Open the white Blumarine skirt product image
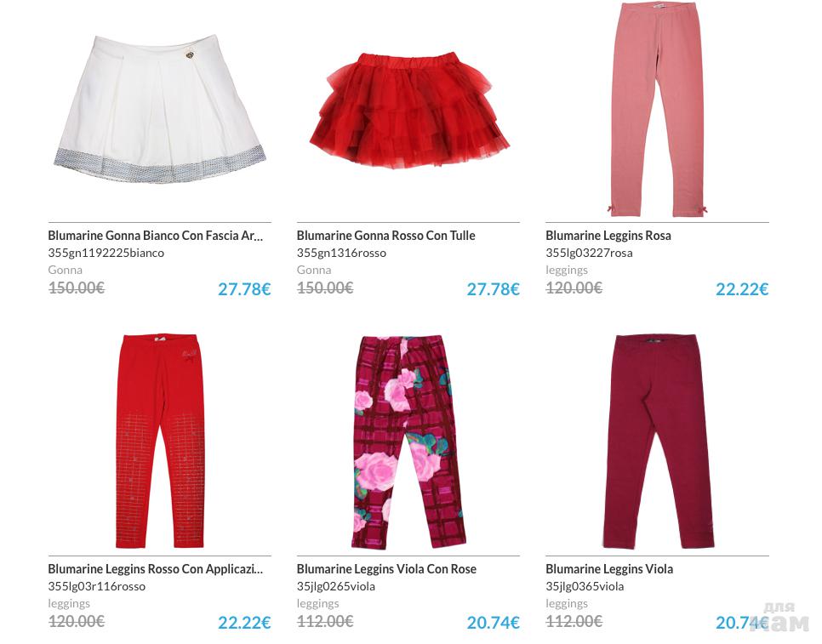The image size is (822, 644). pos(160,109)
